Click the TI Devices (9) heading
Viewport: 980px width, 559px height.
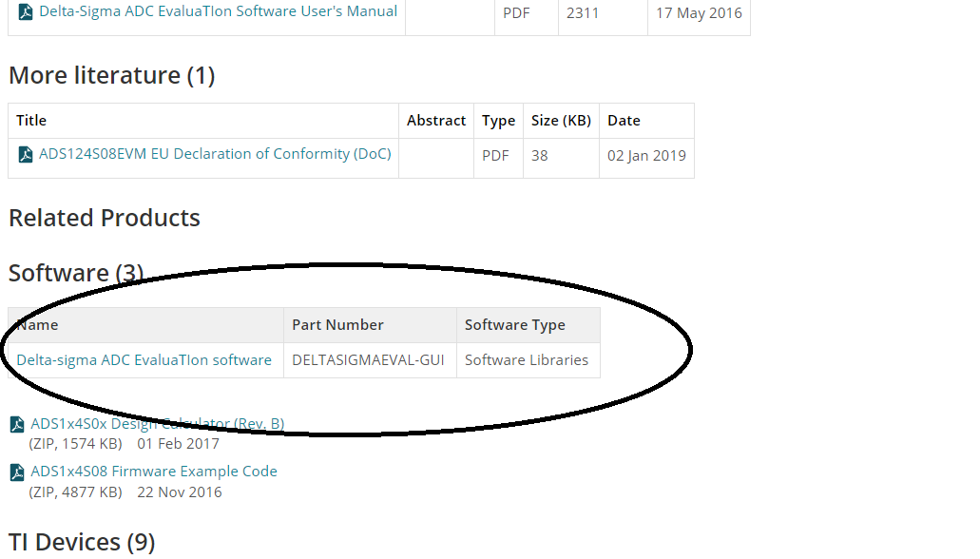(x=82, y=542)
